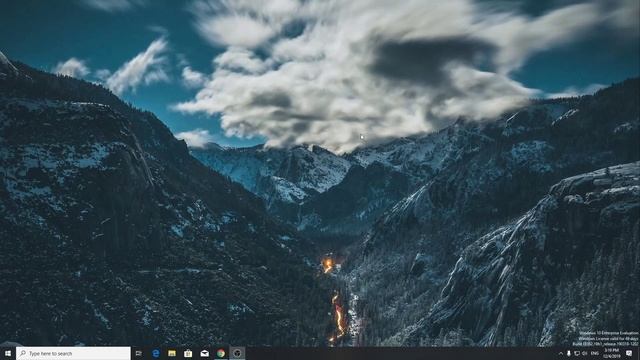Open File Explorer from the taskbar

172,353
